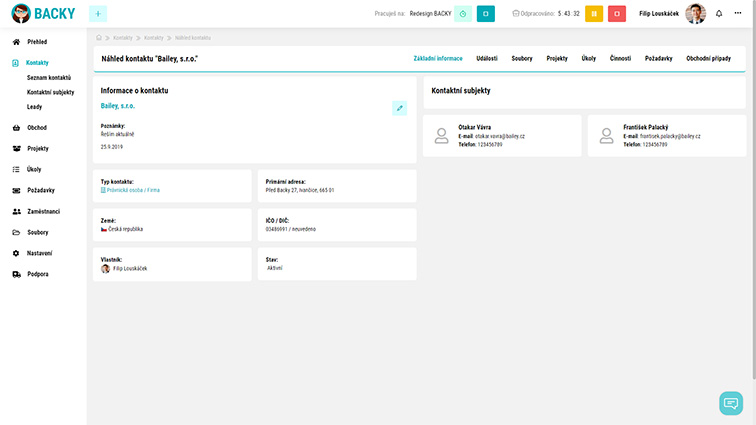Click Filip Louskáček's profile avatar
Viewport: 756px width, 425px height.
tap(695, 13)
